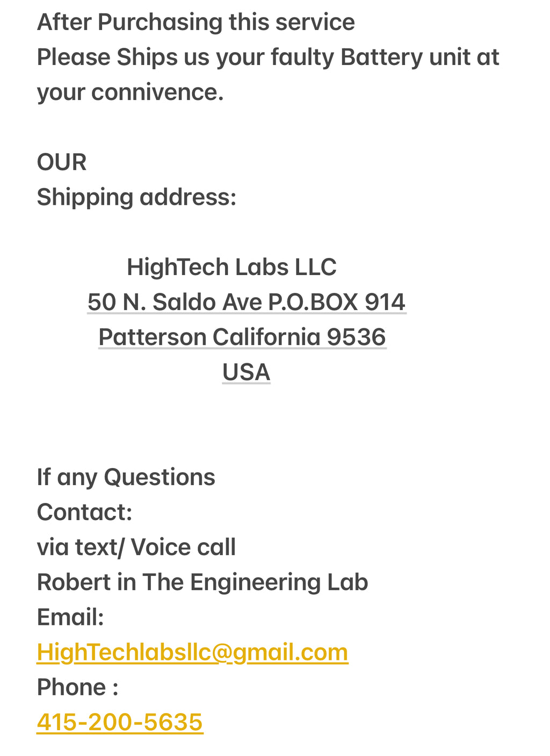Tap the HighTechlabsllc@gmail.com email link
Screen dimensions: 550x756
click(192, 652)
